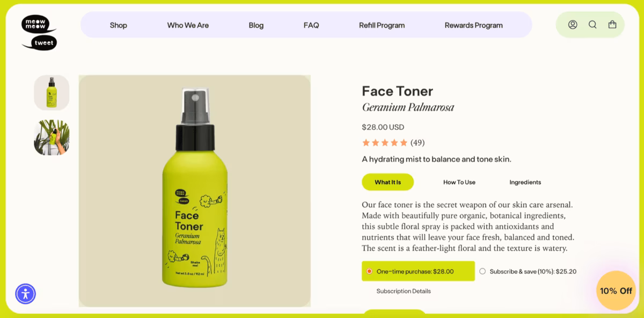Open the accessibility widget icon

pos(25,294)
